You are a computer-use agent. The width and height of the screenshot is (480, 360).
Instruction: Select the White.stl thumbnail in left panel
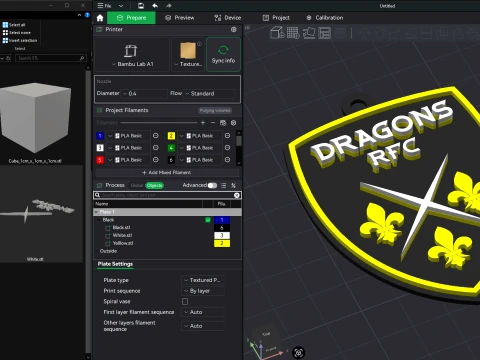point(36,213)
